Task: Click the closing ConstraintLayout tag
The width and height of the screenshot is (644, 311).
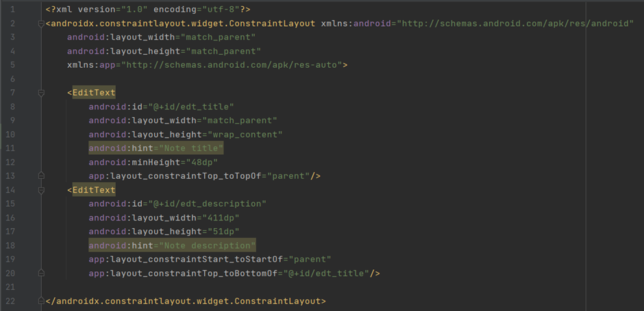Action: 186,301
